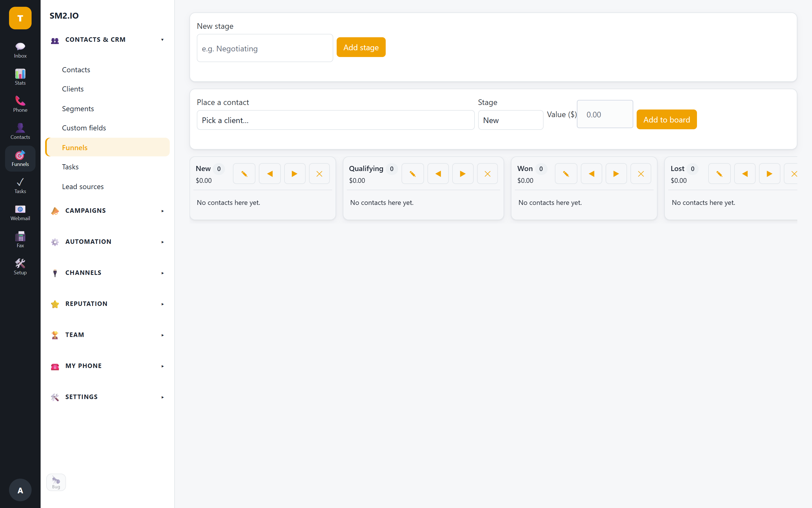The height and width of the screenshot is (508, 812).
Task: Open Tasks icon in the dark sidebar
Action: point(20,185)
